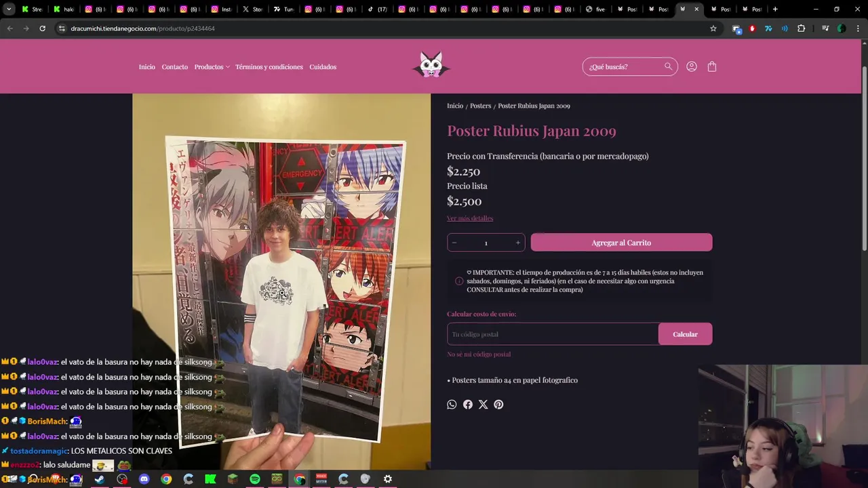This screenshot has width=868, height=488.
Task: Click the search magnifier icon
Action: click(669, 66)
